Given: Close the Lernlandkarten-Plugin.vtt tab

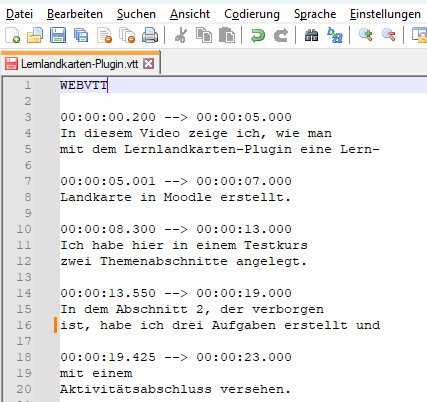Looking at the screenshot, I should click(x=148, y=63).
